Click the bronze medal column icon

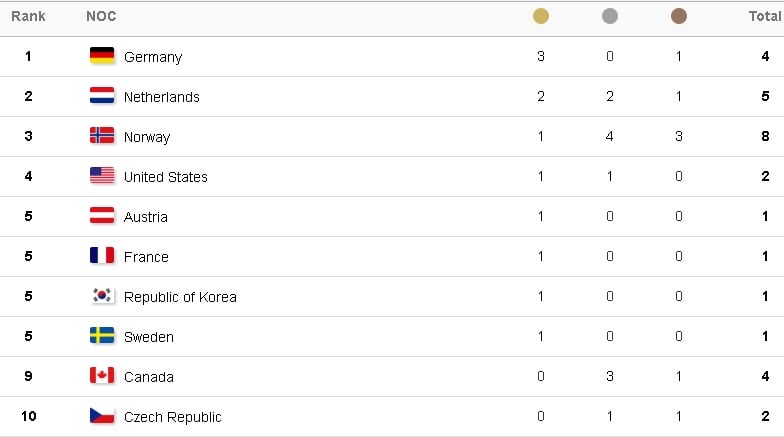coord(678,16)
